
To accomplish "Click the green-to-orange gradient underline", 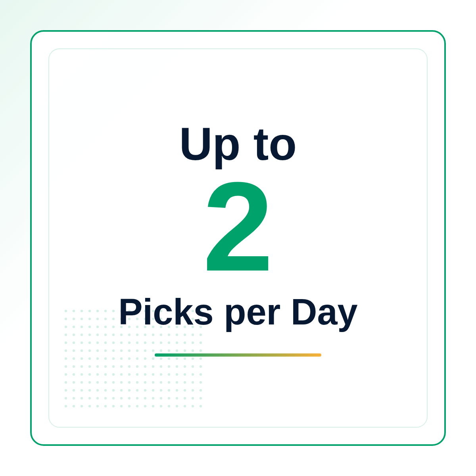I will pos(238,355).
